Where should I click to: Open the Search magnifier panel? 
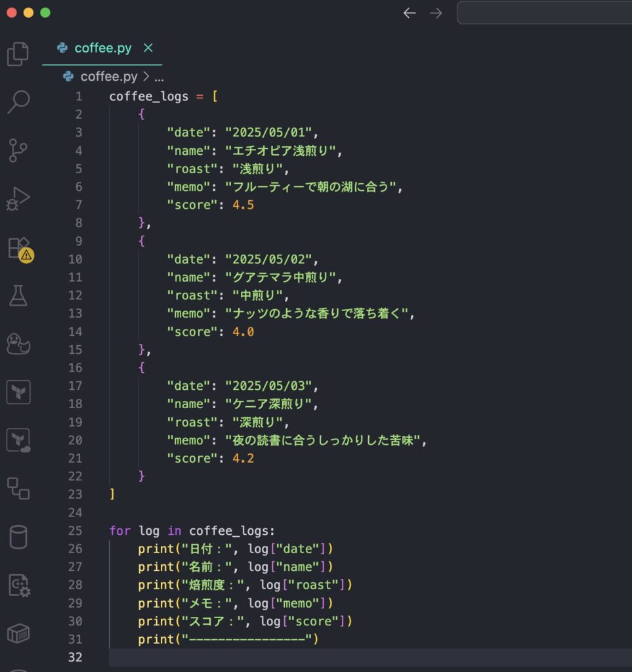[18, 102]
